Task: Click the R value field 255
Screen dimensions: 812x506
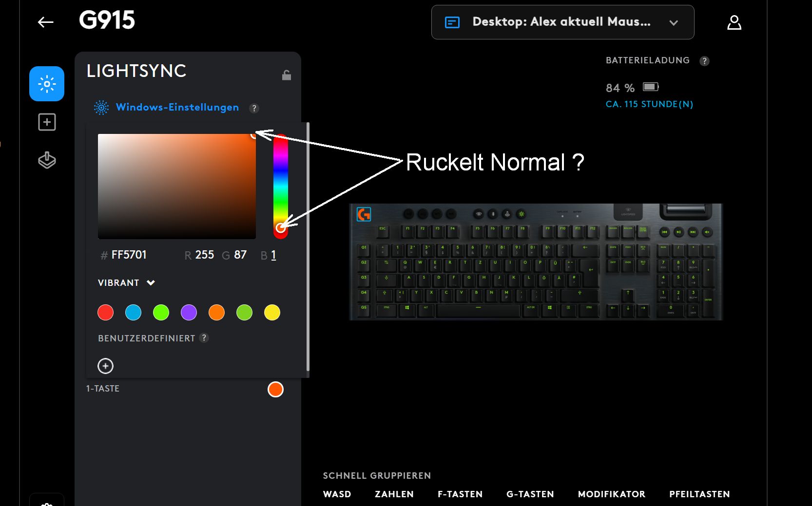Action: (204, 255)
